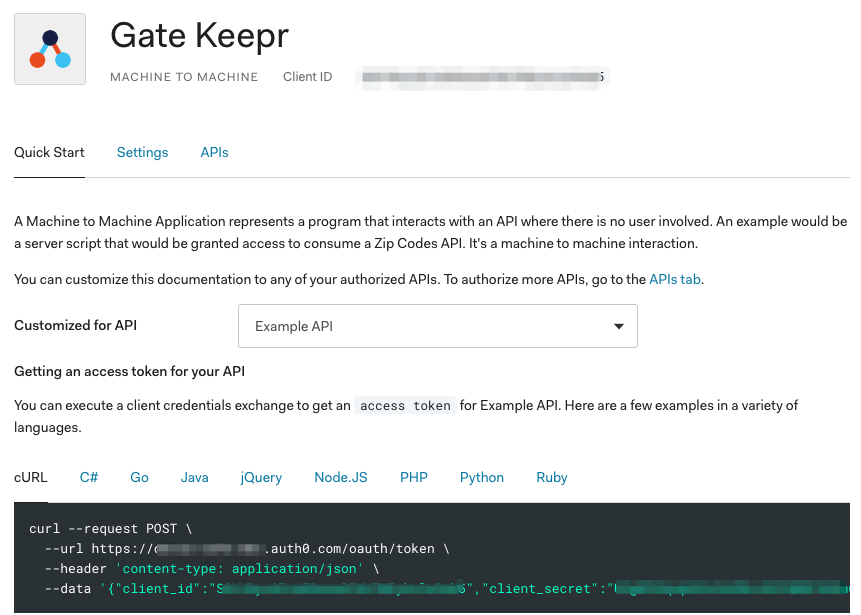
Task: Open the Quick Start tab
Action: [49, 152]
